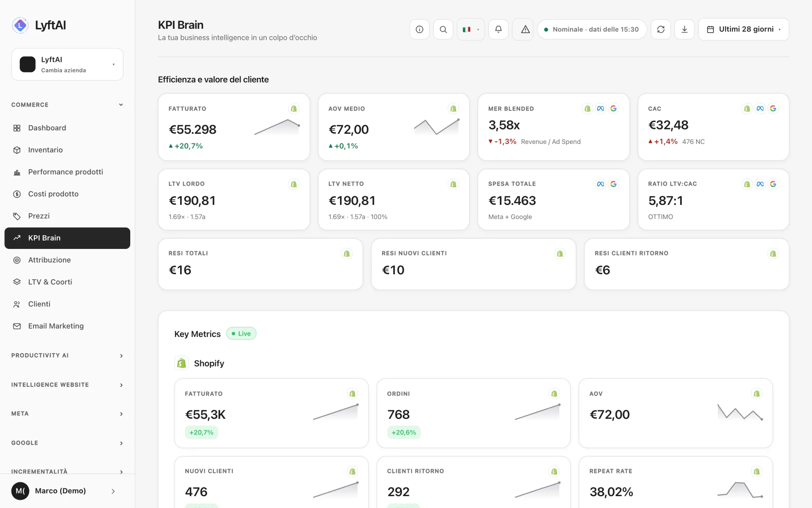Open the LyftAI Cambia azienda company switcher
This screenshot has height=508, width=812.
point(67,64)
